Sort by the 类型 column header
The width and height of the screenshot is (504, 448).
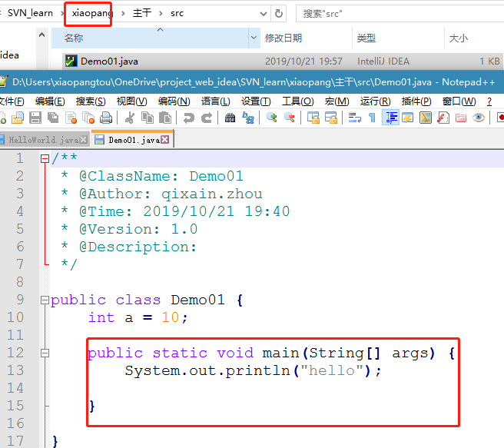[398, 38]
